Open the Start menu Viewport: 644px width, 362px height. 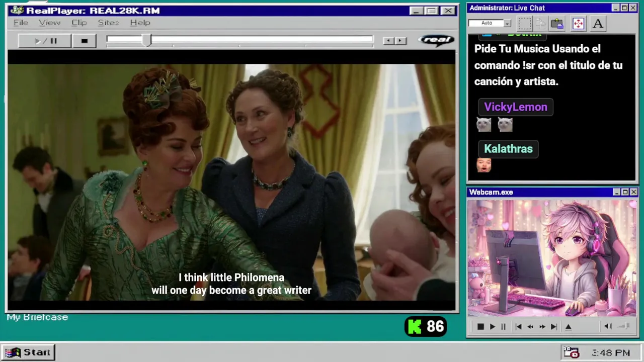point(28,352)
